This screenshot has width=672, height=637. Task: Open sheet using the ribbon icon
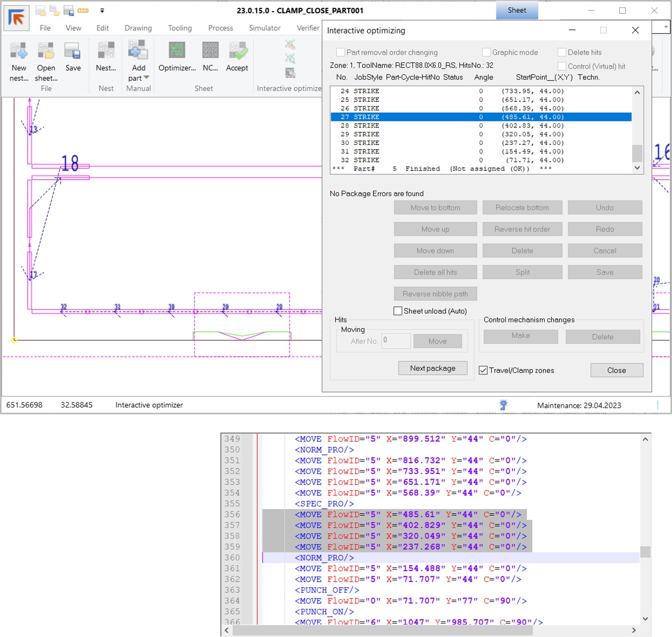46,51
